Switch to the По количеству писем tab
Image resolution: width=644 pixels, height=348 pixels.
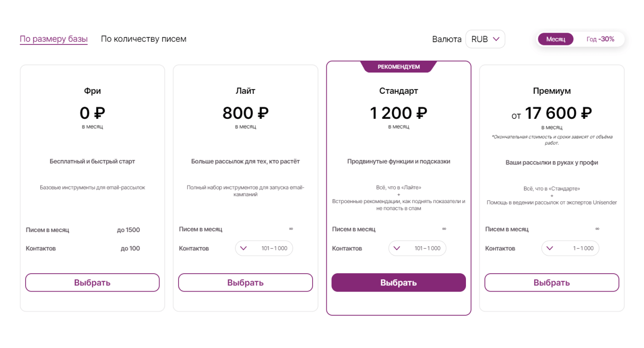click(143, 39)
